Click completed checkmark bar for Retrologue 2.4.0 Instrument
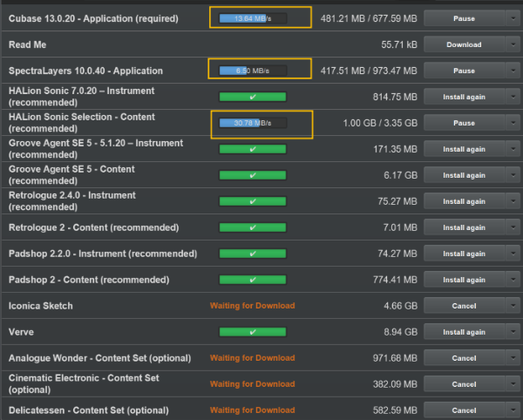This screenshot has height=420, width=523. pyautogui.click(x=253, y=201)
